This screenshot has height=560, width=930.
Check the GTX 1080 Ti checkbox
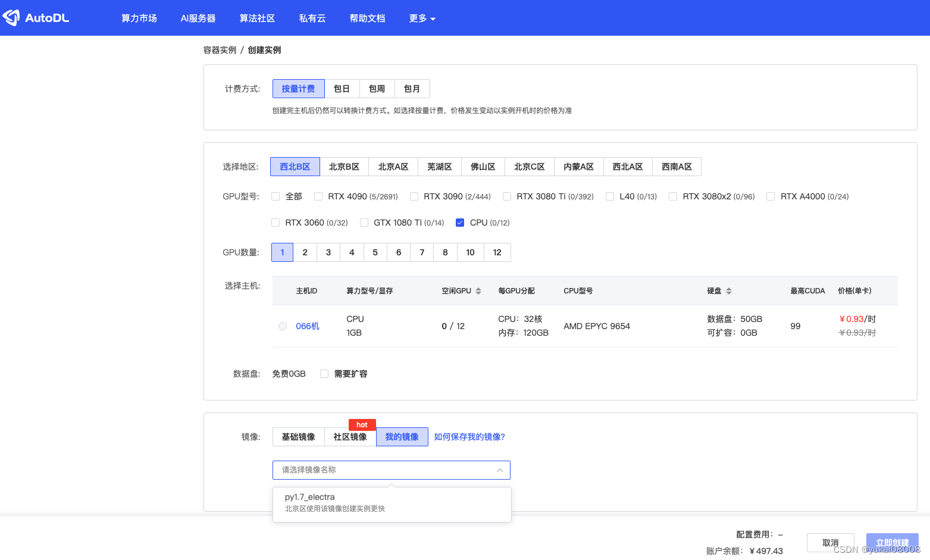coord(364,223)
